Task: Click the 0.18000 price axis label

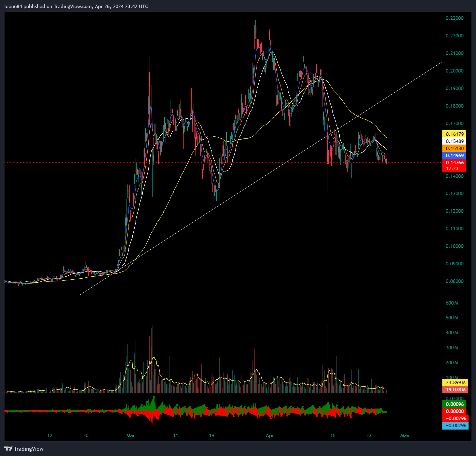Action: tap(454, 106)
